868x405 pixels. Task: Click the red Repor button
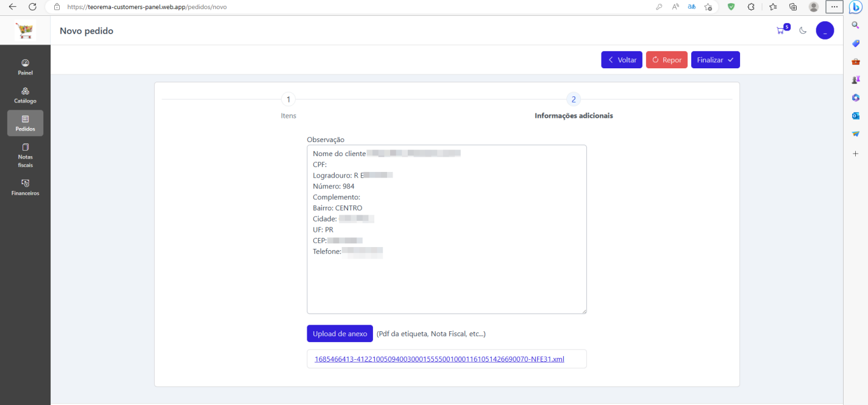click(667, 60)
